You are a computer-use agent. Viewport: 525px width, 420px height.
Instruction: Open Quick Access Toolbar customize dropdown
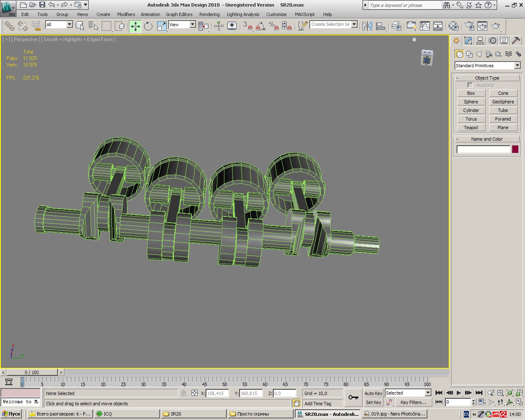85,5
